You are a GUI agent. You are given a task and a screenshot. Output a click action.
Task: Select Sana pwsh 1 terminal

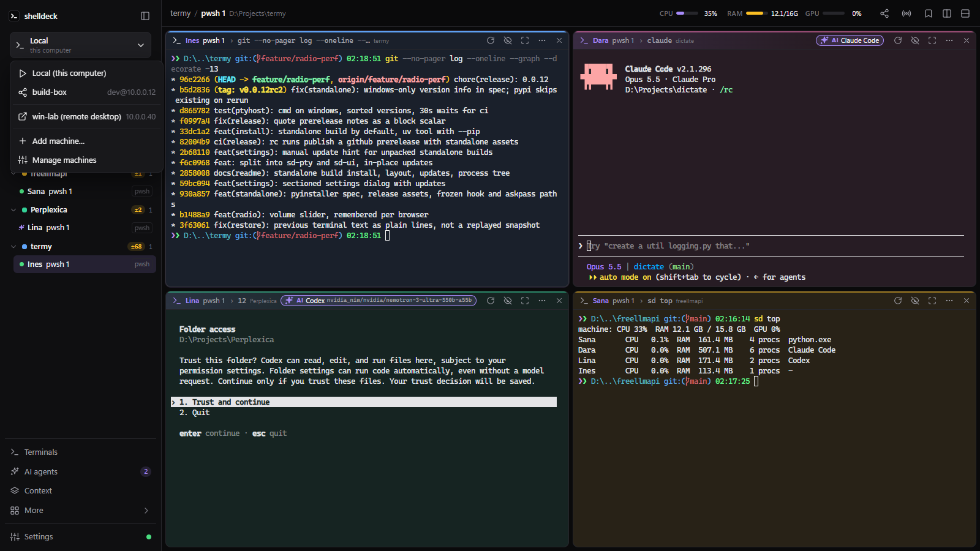click(x=85, y=192)
